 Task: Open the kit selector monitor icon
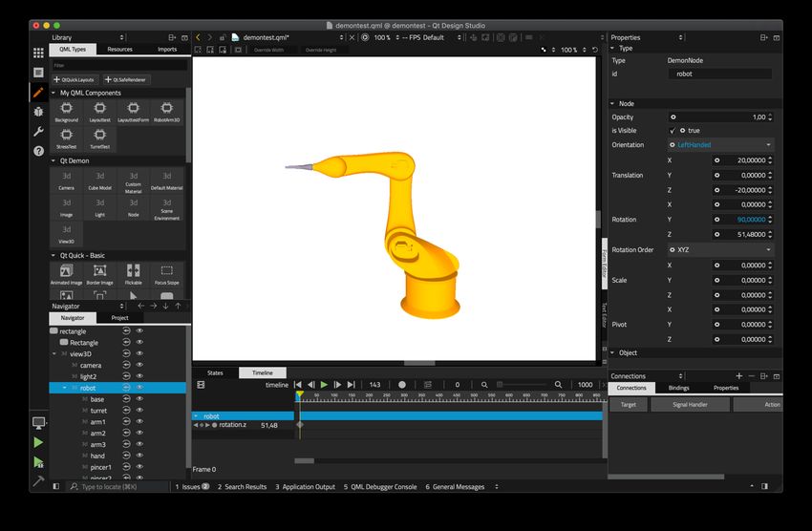pyautogui.click(x=38, y=423)
